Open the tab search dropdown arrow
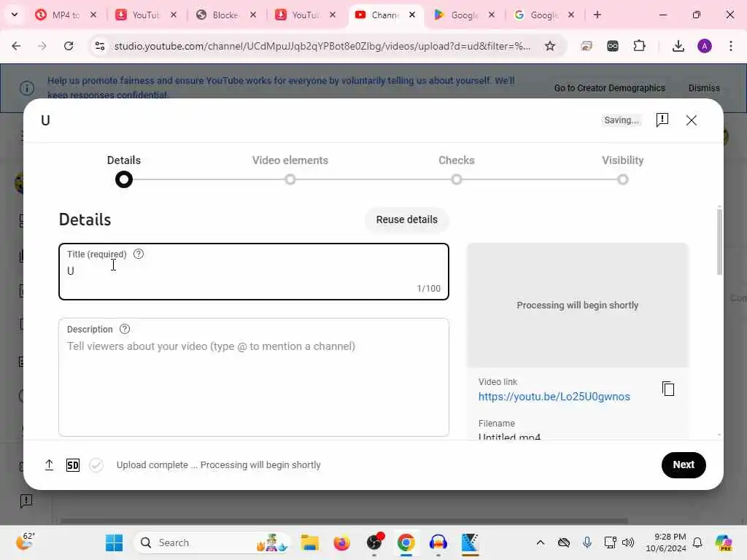This screenshot has width=747, height=560. [x=15, y=15]
